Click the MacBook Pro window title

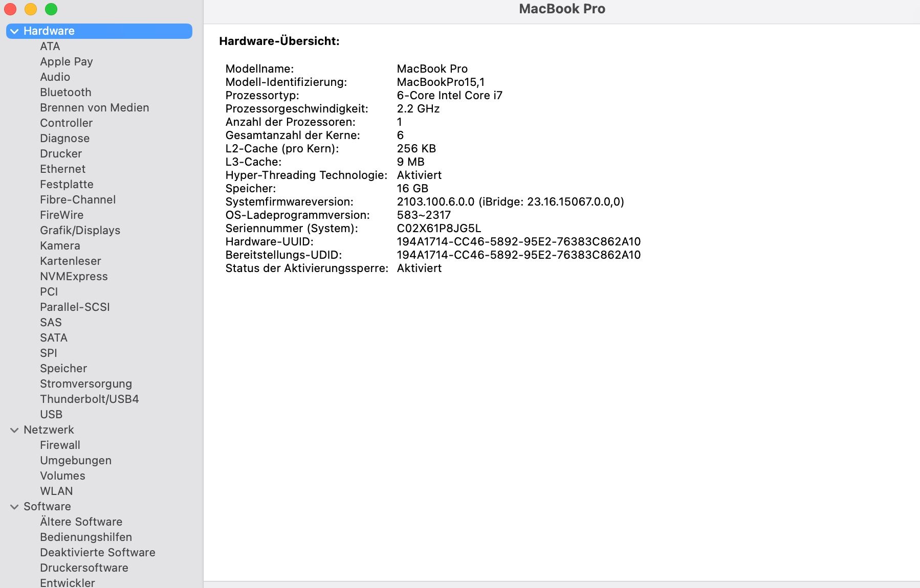[562, 9]
